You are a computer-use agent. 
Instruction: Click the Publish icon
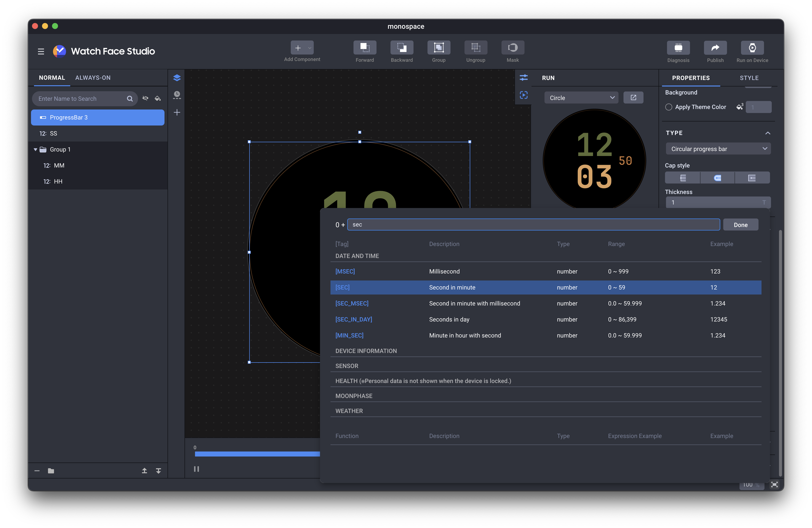click(x=715, y=48)
